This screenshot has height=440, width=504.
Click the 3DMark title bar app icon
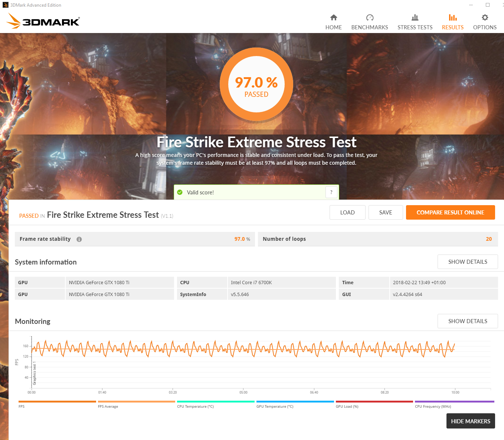[x=5, y=5]
